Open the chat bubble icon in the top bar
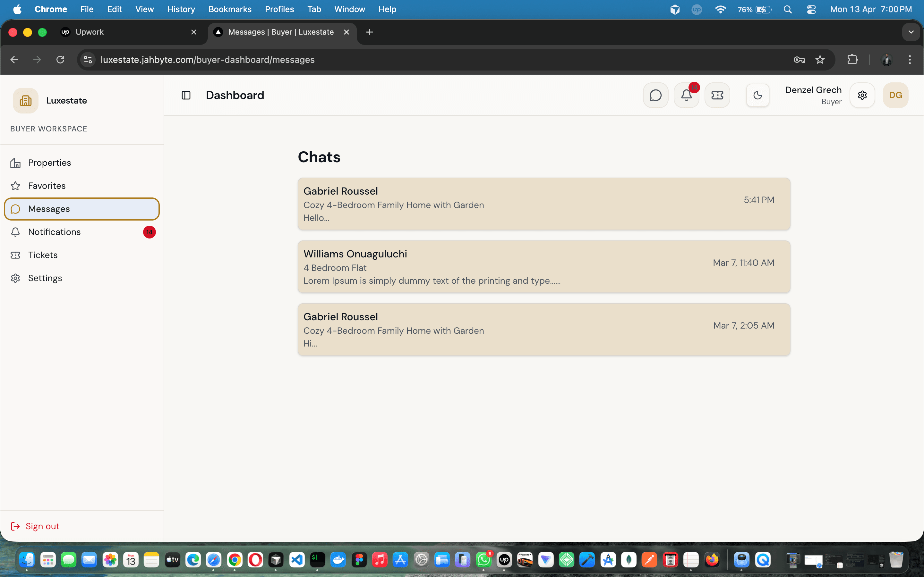The height and width of the screenshot is (577, 924). coord(655,95)
